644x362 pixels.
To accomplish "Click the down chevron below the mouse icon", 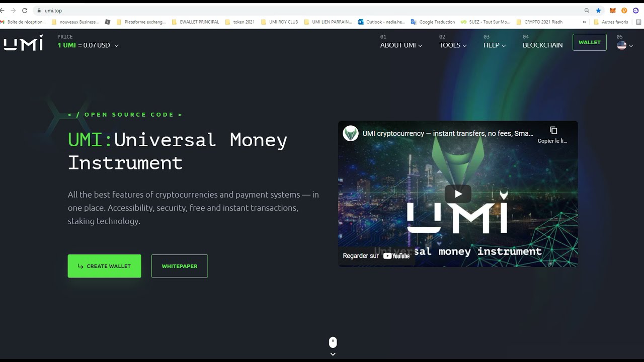I will pos(333,354).
